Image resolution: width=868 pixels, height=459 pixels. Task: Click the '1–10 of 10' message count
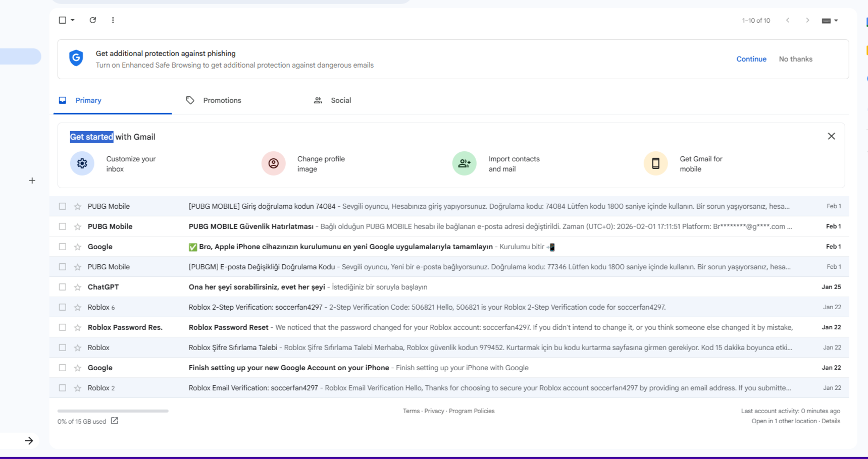pos(756,21)
